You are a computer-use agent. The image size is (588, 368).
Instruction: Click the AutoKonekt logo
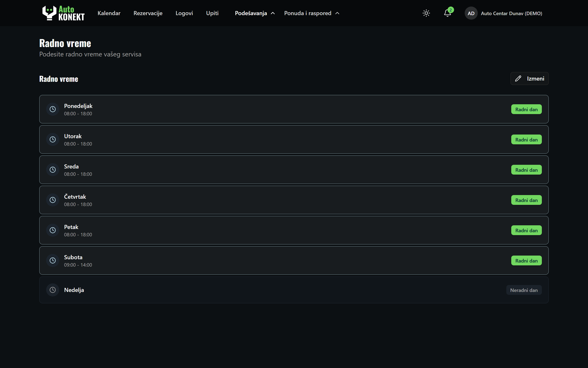pos(63,13)
